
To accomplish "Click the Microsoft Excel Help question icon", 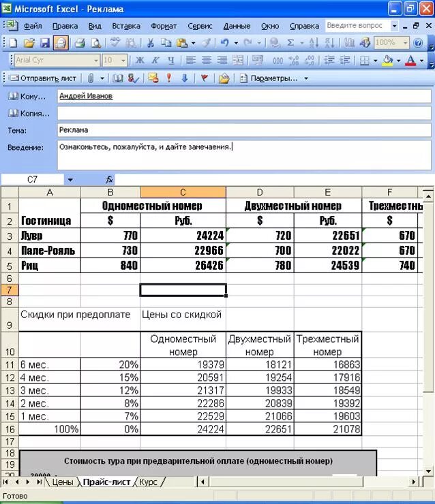I will 418,43.
